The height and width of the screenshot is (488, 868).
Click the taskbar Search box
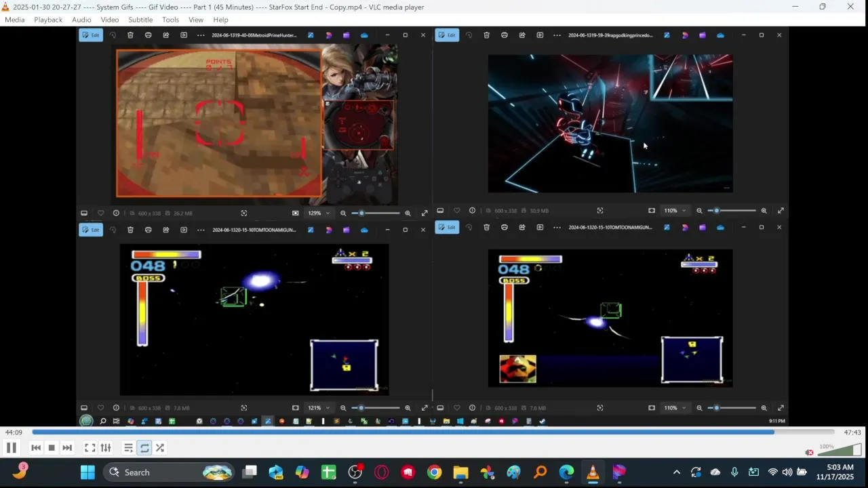(x=170, y=472)
